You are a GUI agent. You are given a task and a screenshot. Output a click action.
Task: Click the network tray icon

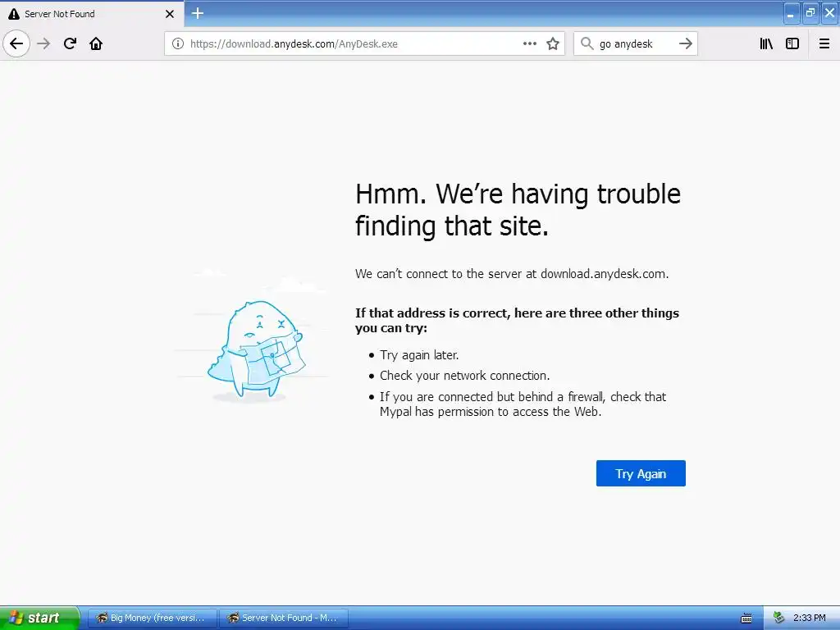click(779, 618)
